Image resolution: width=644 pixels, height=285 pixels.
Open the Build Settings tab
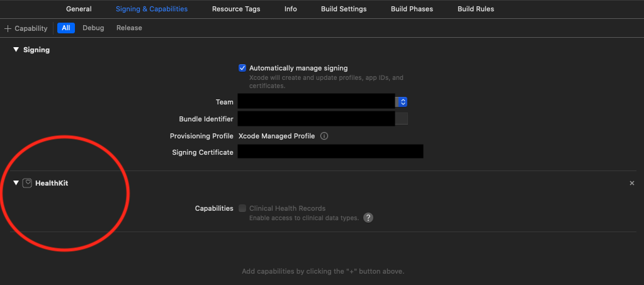click(x=343, y=9)
